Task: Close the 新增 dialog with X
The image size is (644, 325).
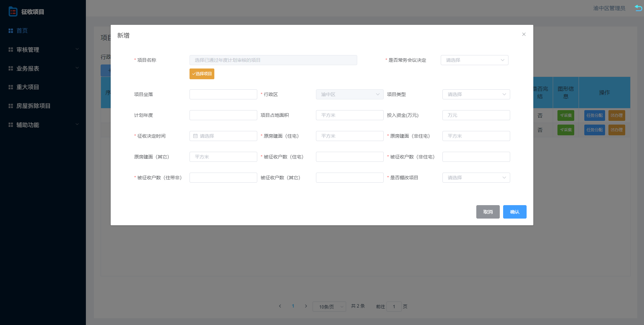Action: coord(524,34)
